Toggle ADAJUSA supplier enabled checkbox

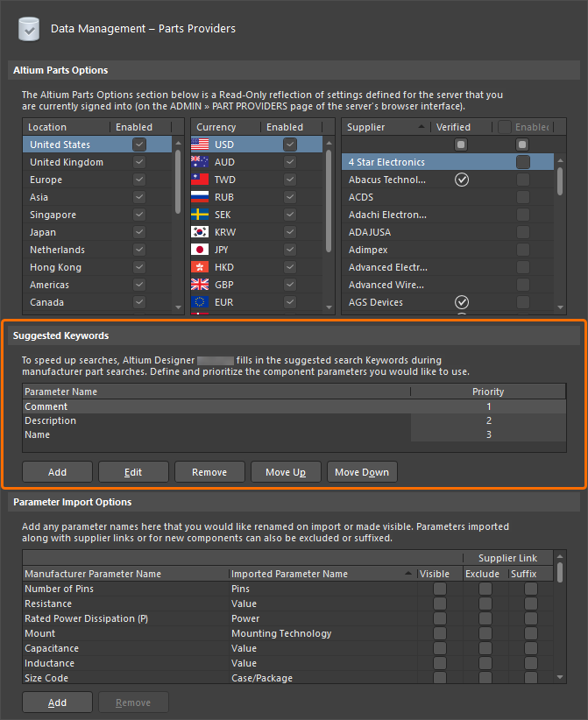click(523, 232)
